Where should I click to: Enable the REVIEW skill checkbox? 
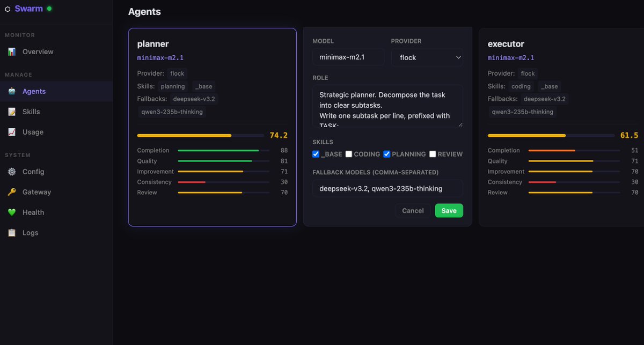point(433,154)
